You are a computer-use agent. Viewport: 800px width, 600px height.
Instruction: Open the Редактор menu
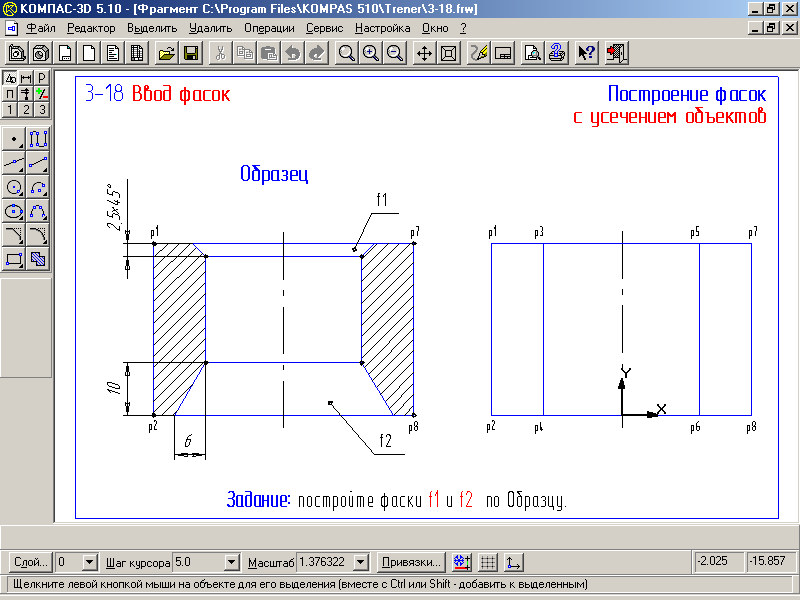(x=91, y=29)
